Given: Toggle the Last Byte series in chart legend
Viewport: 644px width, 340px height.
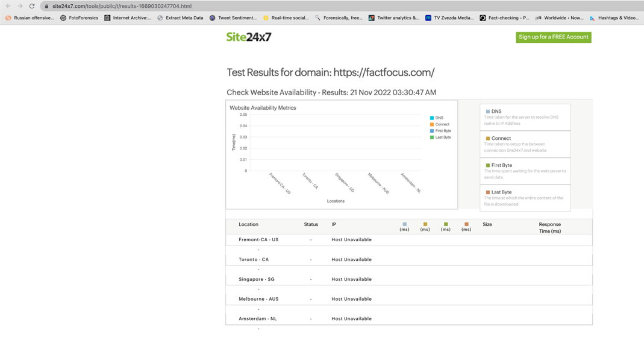Looking at the screenshot, I should tap(440, 137).
